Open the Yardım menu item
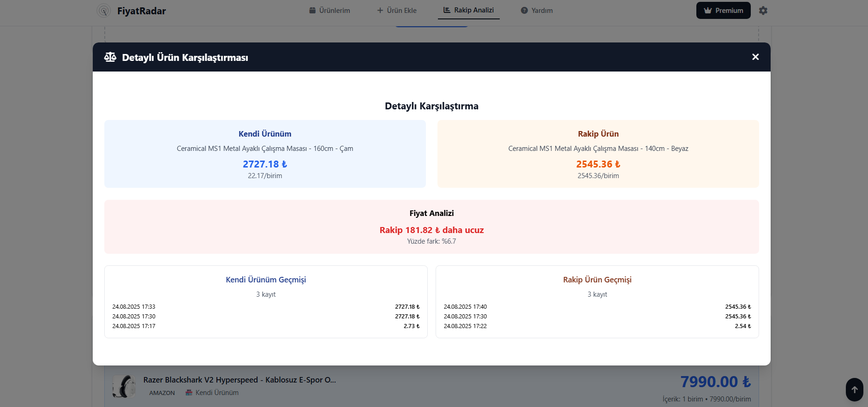This screenshot has width=868, height=407. 537,11
